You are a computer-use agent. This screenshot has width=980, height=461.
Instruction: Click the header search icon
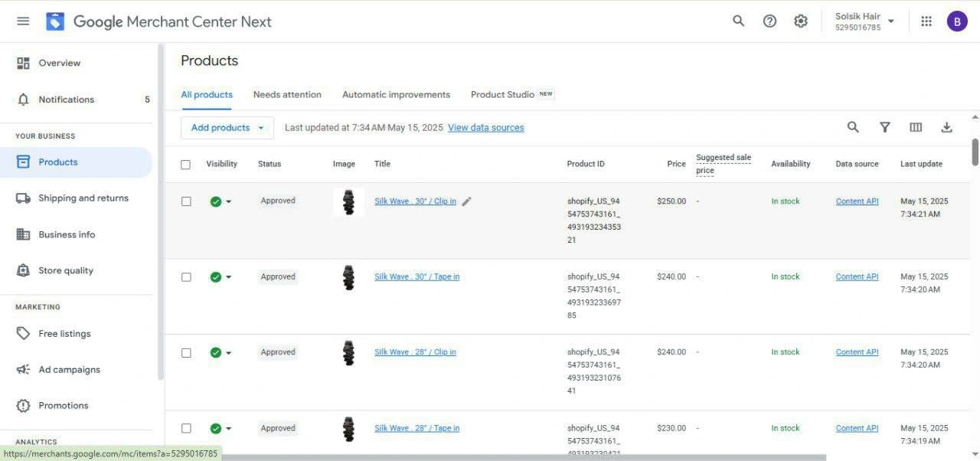(x=738, y=21)
